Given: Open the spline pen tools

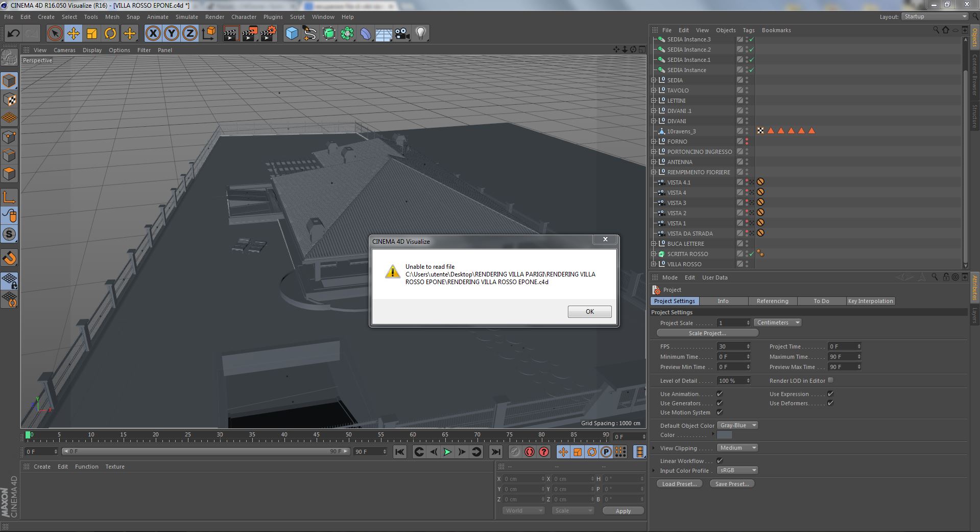Looking at the screenshot, I should [x=310, y=34].
